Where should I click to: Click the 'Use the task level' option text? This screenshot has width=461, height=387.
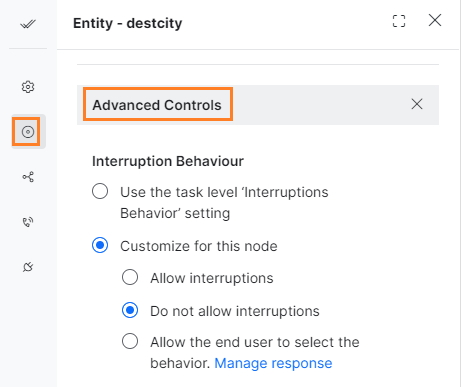[224, 203]
